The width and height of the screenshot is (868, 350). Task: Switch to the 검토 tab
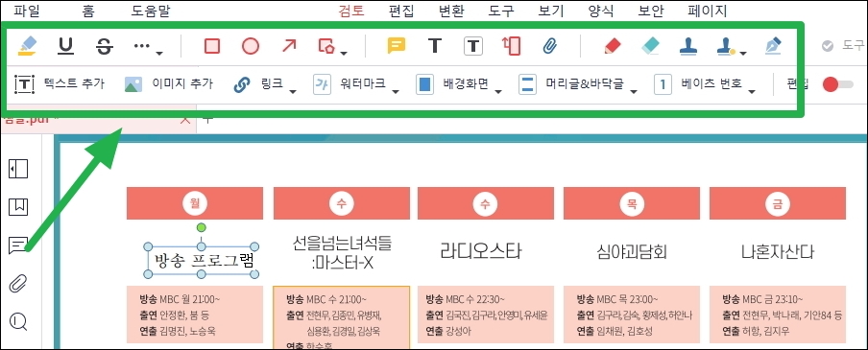pos(351,12)
